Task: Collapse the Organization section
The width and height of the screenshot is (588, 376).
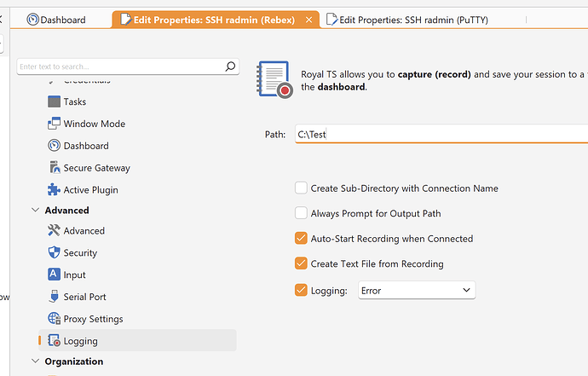Action: [x=35, y=362]
